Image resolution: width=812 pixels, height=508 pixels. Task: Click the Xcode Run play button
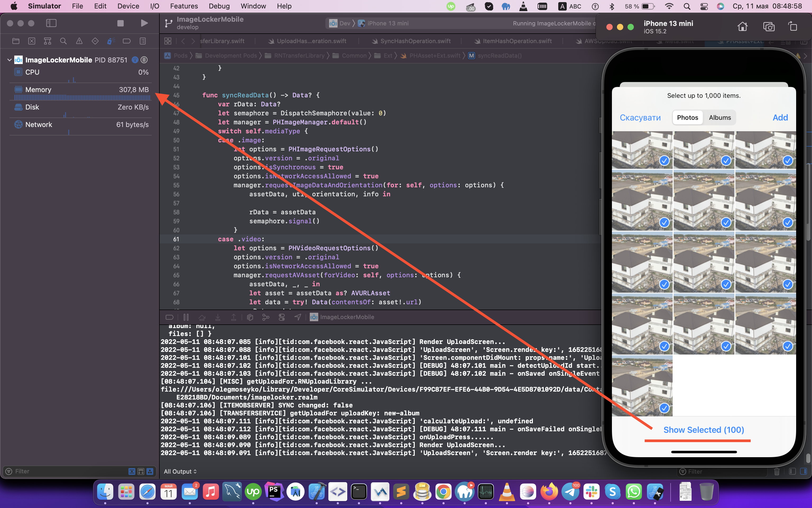pyautogui.click(x=144, y=23)
